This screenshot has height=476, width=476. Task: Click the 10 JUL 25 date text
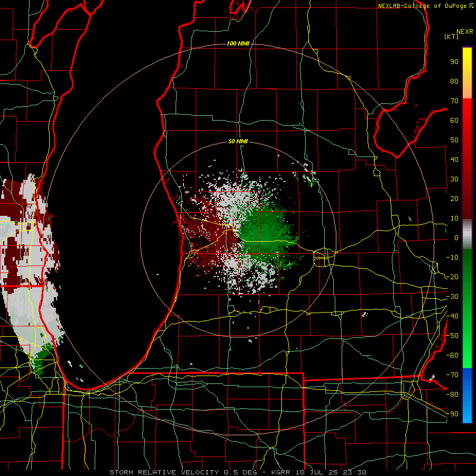click(317, 472)
